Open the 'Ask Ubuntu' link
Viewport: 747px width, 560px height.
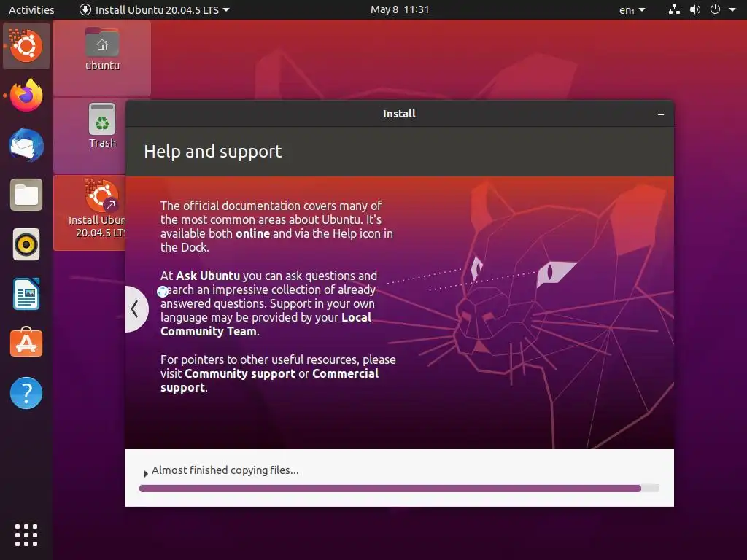click(x=208, y=276)
